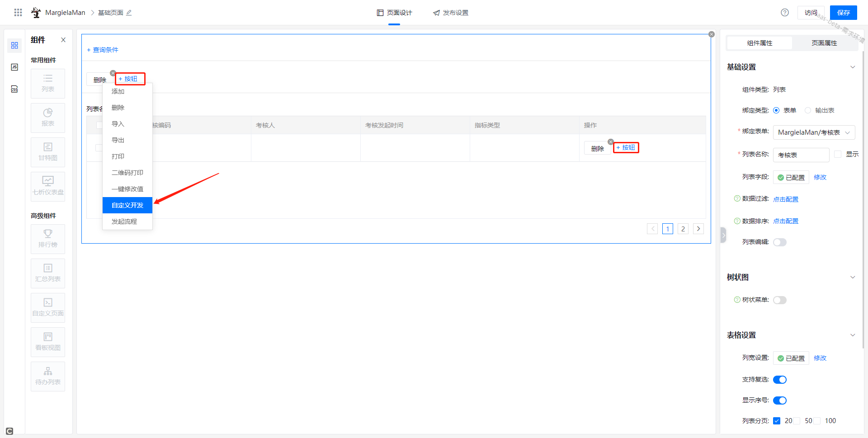Edit the 列表名称 input field
The image size is (868, 438).
tap(801, 155)
